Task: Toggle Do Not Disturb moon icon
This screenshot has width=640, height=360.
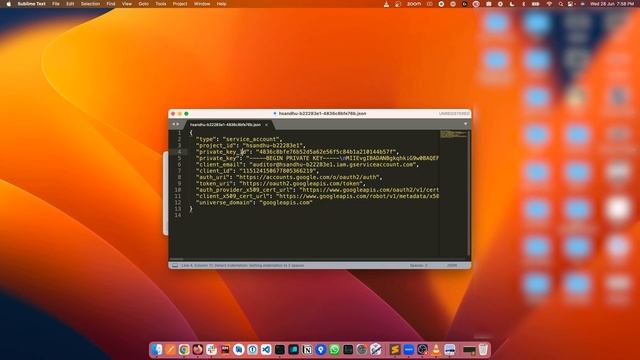Action: (x=512, y=4)
